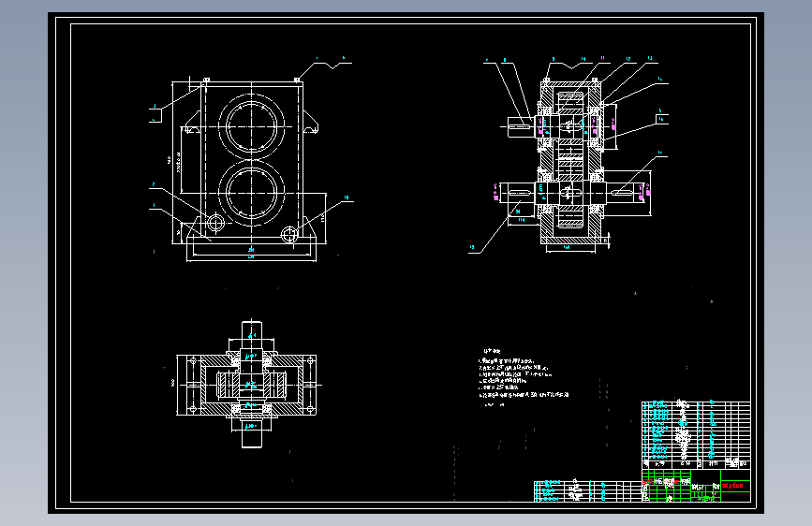Select the right lifting lug on front view
Viewport: 812px width, 526px height.
coord(311,122)
